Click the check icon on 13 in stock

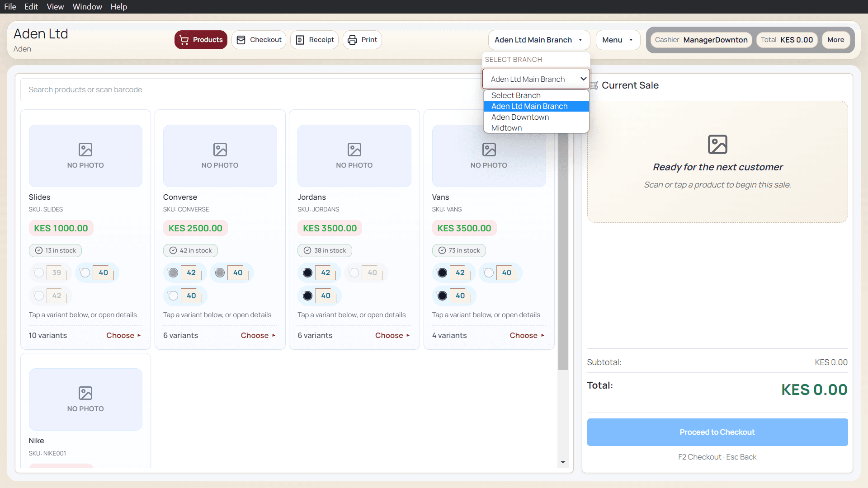coord(39,250)
